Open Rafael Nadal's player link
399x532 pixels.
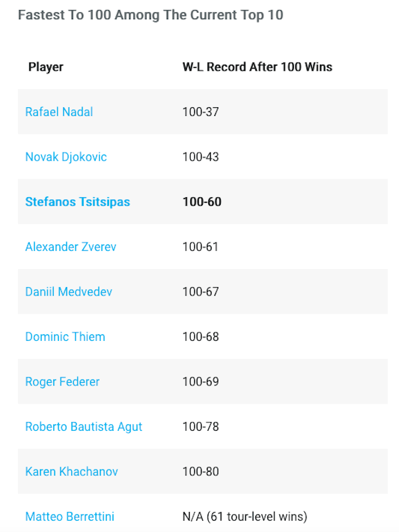[59, 112]
